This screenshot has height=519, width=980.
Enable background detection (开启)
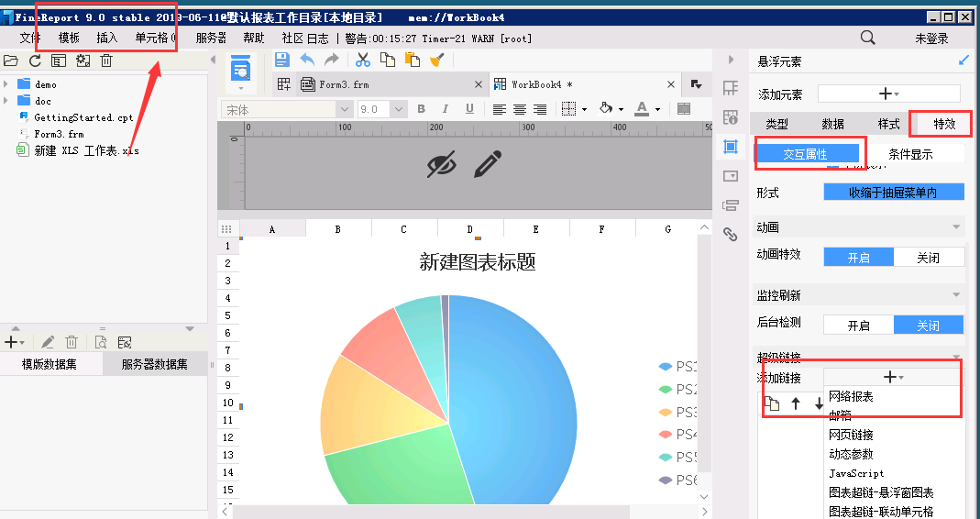point(859,326)
